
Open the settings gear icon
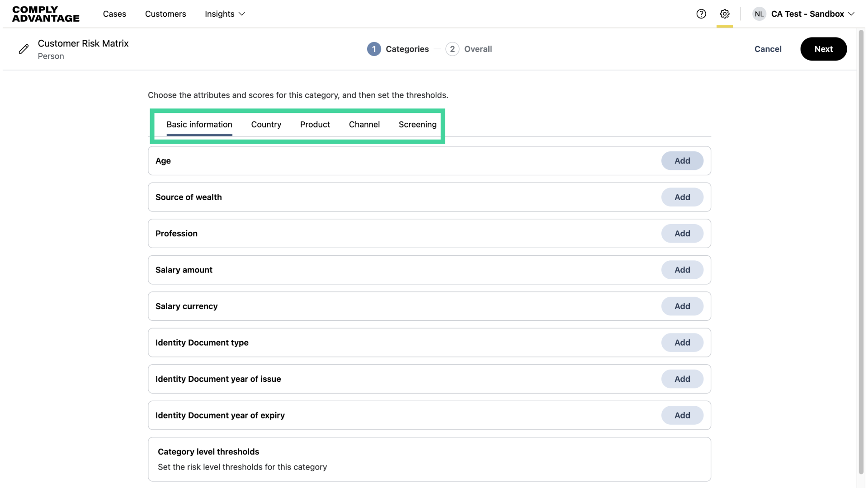[725, 14]
